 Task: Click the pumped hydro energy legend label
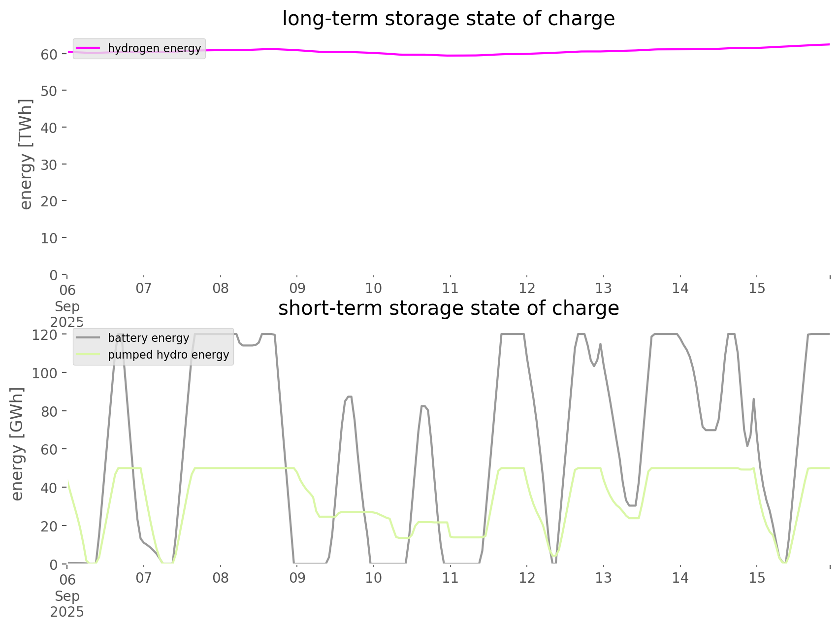point(168,355)
